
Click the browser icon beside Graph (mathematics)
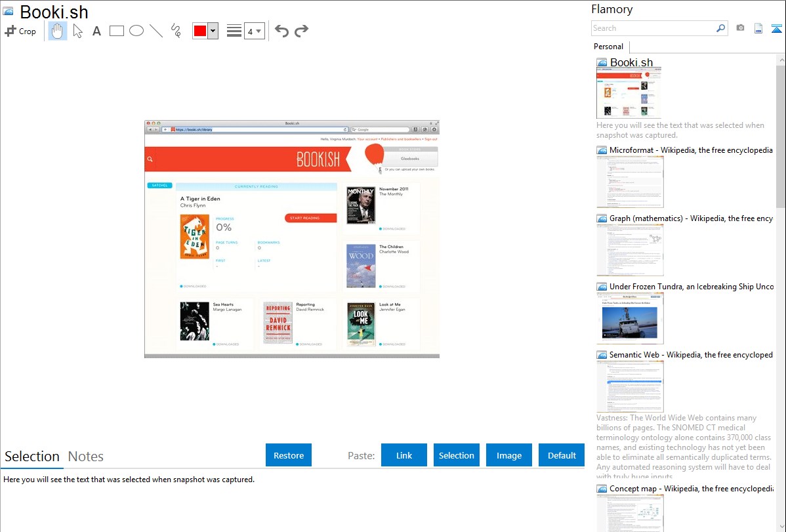(602, 218)
